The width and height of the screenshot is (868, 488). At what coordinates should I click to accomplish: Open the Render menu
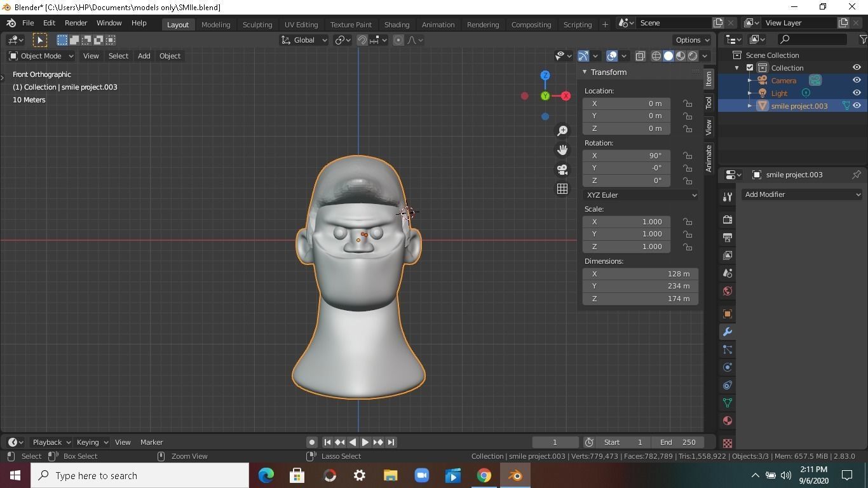click(76, 23)
